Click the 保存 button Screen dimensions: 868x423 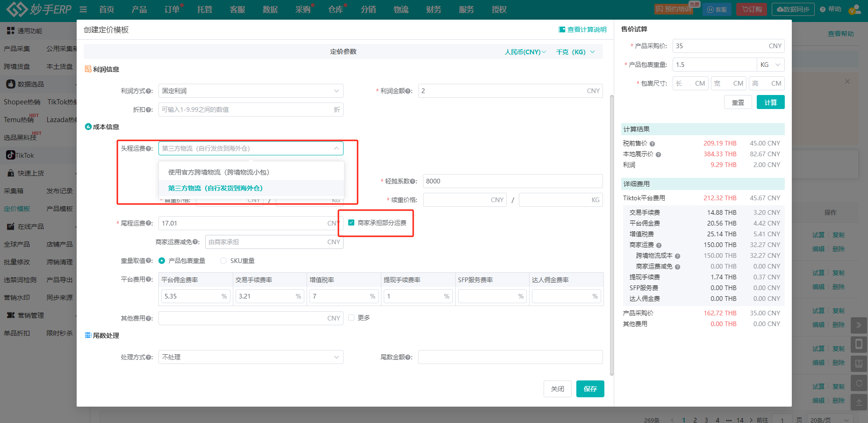(590, 389)
